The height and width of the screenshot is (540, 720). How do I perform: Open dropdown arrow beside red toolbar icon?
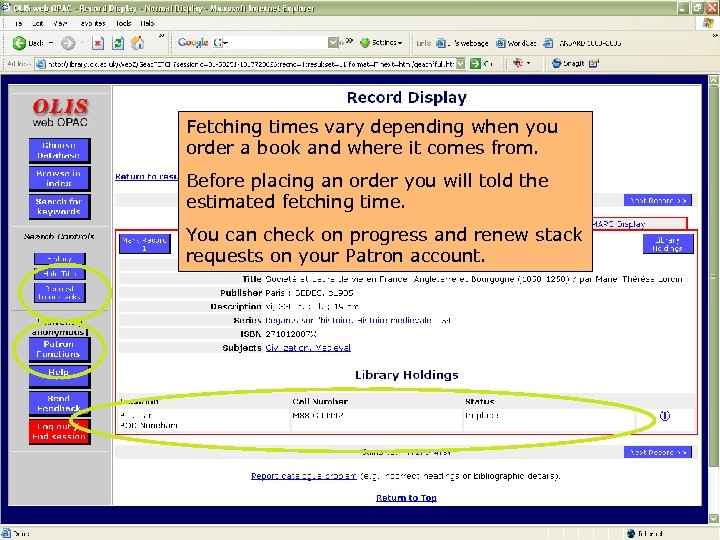click(528, 63)
